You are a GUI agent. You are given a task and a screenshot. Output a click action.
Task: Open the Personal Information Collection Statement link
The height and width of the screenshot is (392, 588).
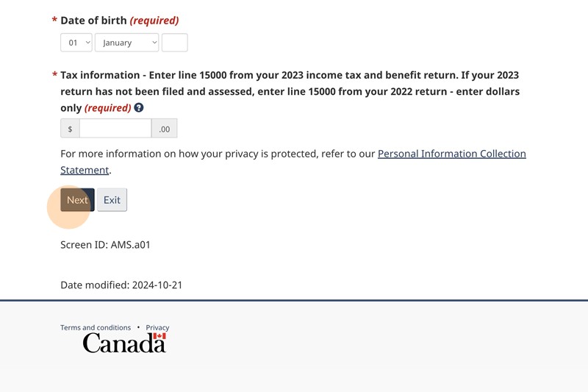pos(451,154)
